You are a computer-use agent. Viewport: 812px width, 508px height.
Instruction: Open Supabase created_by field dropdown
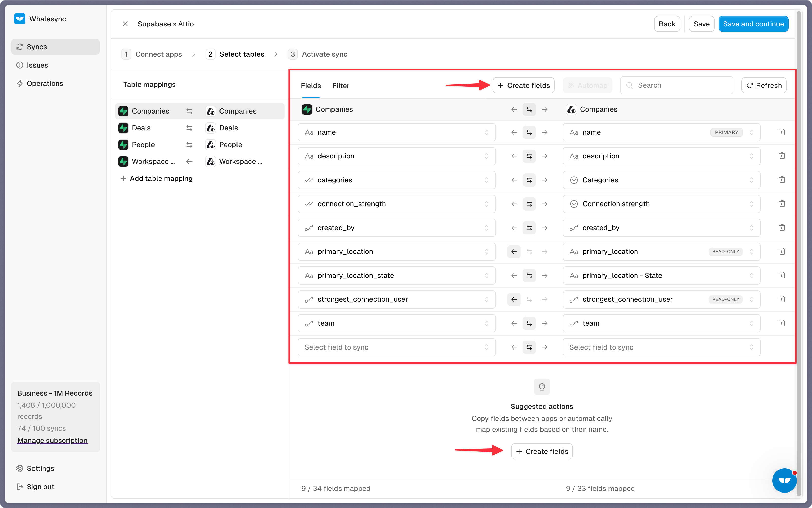(x=397, y=228)
